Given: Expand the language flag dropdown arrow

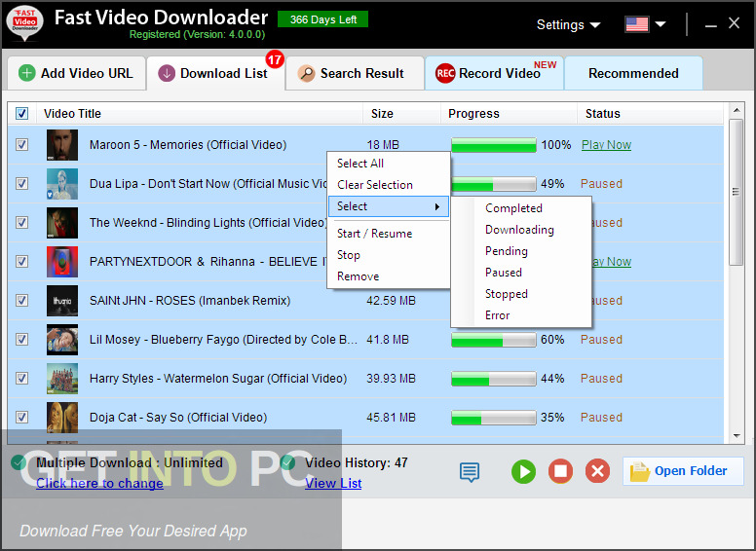Looking at the screenshot, I should [661, 24].
